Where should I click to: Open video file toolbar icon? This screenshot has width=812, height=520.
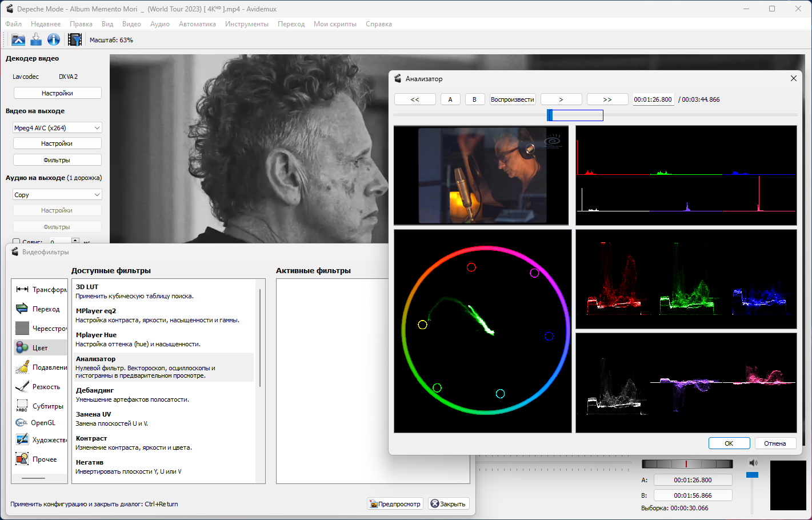click(18, 39)
